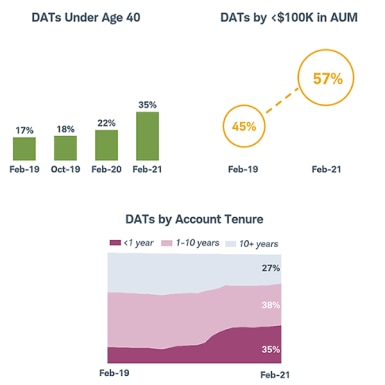Viewport: 385px width, 385px height.
Task: Select the <1 year legend swatch
Action: pyautogui.click(x=115, y=243)
